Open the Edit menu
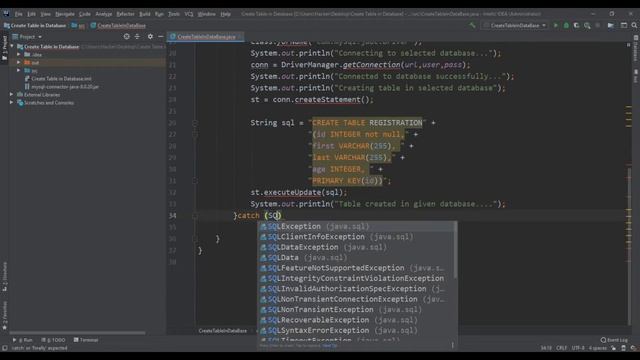The width and height of the screenshot is (640, 360). click(31, 14)
